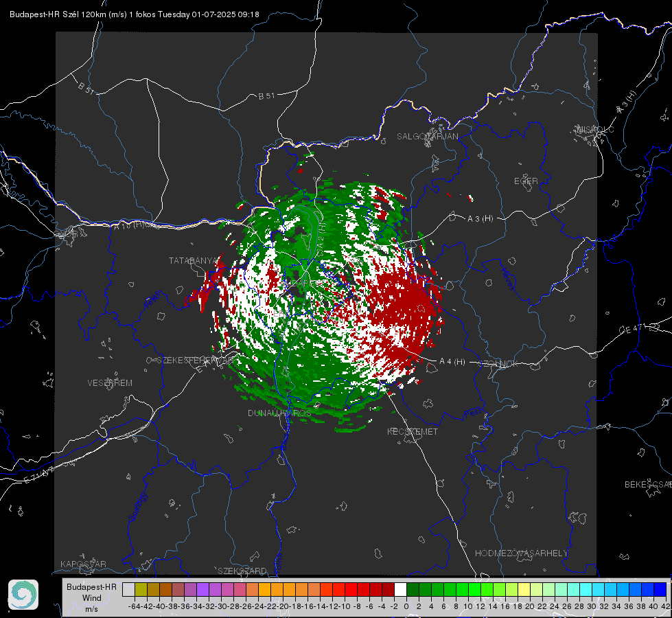Click the MISKOLC city label
672x618 pixels.
(595, 129)
